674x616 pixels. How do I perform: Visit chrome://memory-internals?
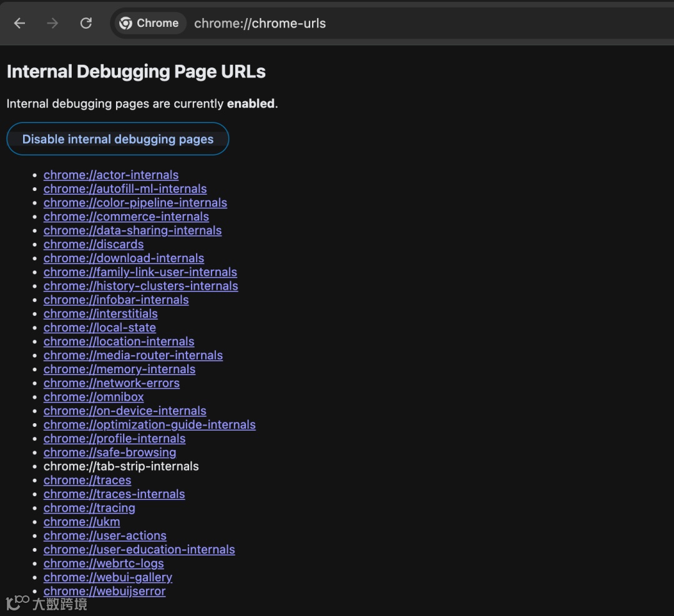click(x=119, y=369)
